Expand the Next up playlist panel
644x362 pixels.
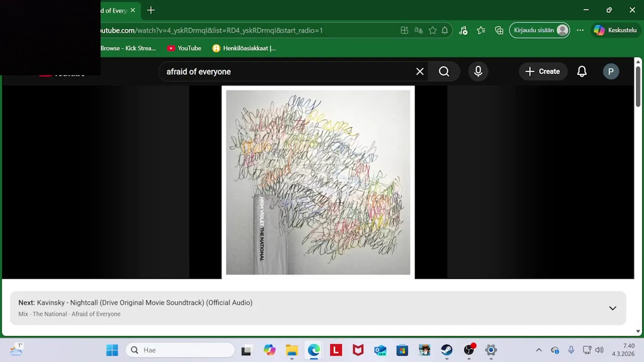point(612,308)
